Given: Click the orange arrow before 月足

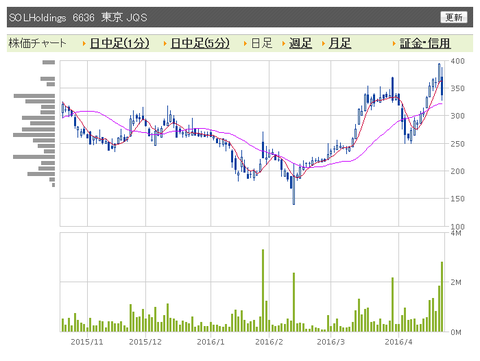Looking at the screenshot, I should tap(323, 44).
